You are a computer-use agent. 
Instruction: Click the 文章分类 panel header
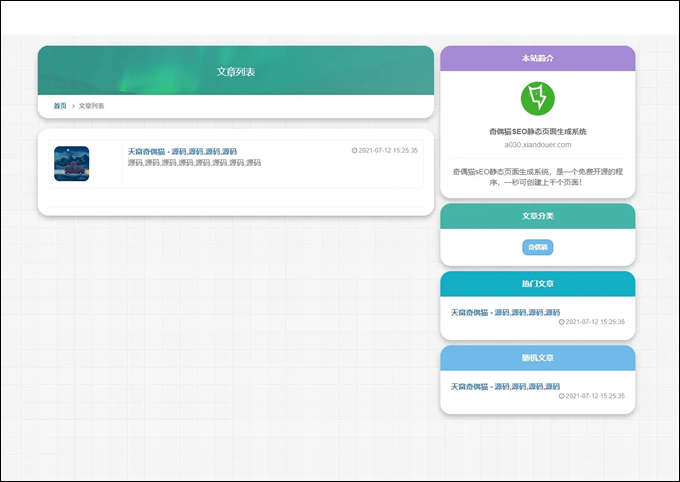click(x=537, y=216)
